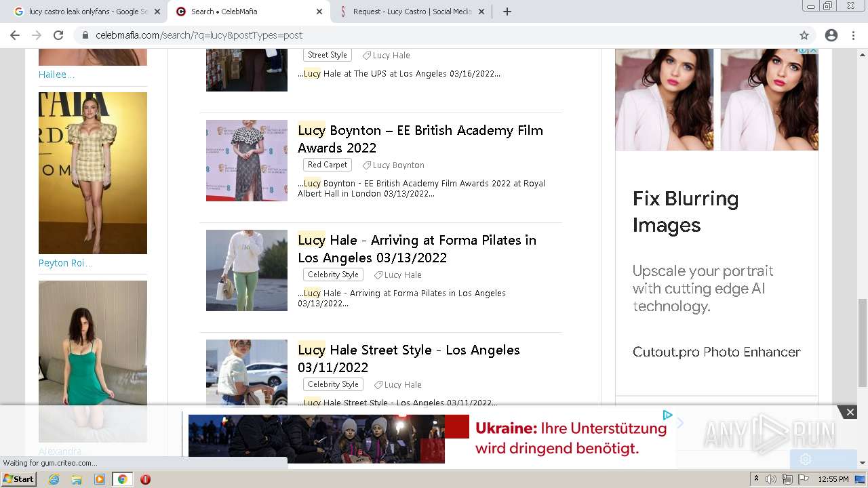Open Chrome three-dot menu
Screen dimensions: 868x488
853,35
